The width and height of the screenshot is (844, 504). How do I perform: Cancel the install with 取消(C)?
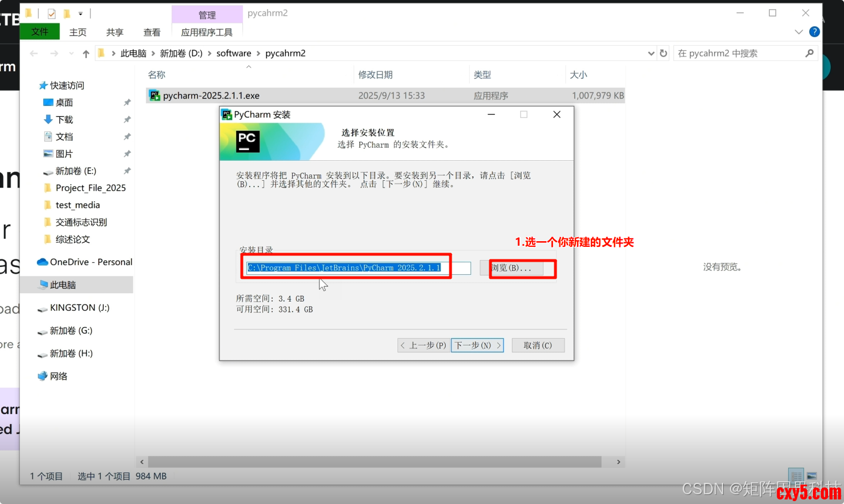538,346
